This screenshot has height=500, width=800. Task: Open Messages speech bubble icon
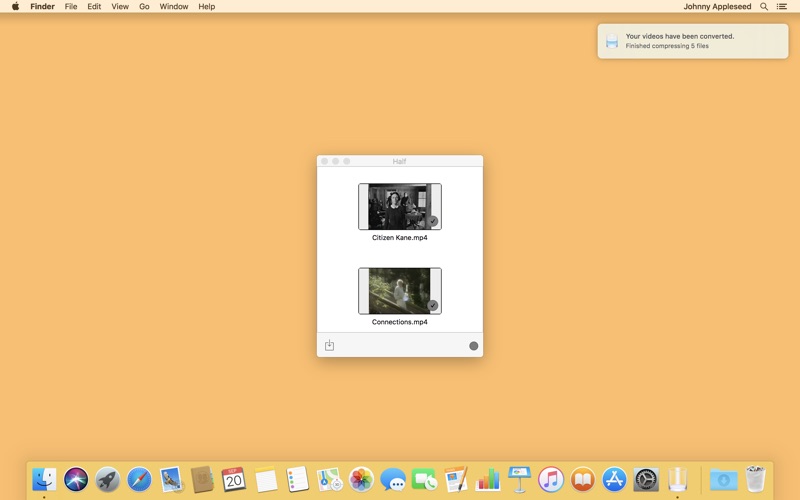tap(393, 480)
